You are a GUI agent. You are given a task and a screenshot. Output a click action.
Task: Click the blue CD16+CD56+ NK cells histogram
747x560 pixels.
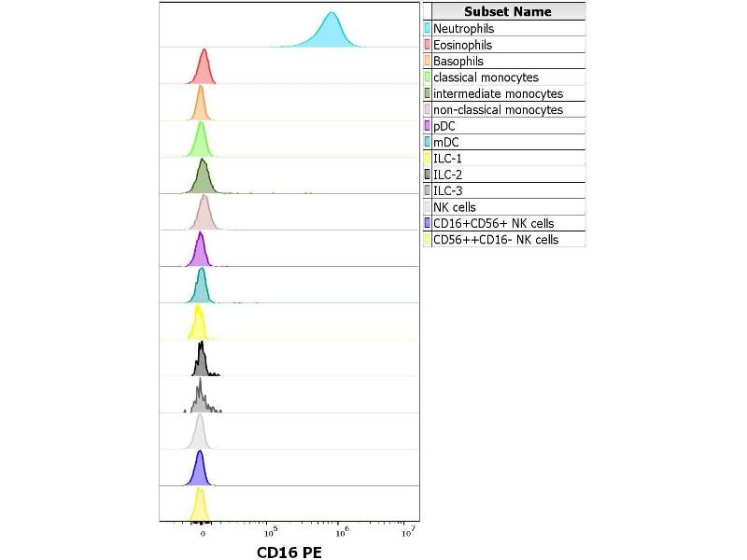click(200, 471)
